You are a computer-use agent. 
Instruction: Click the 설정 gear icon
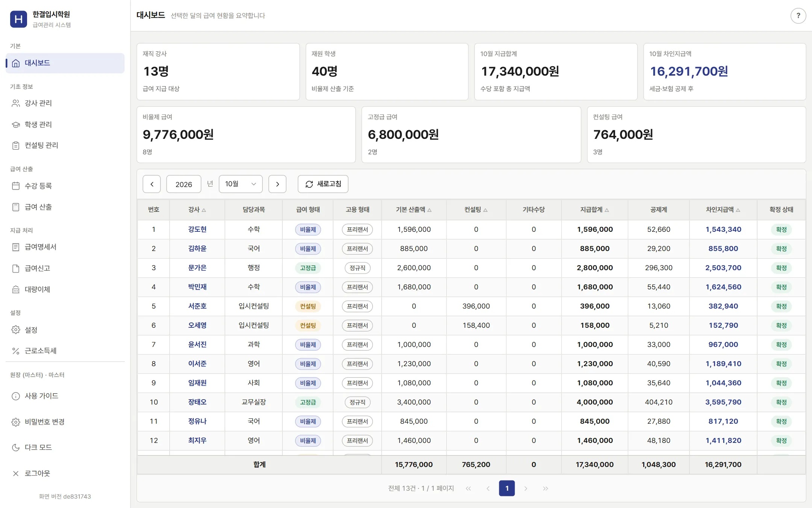[16, 330]
